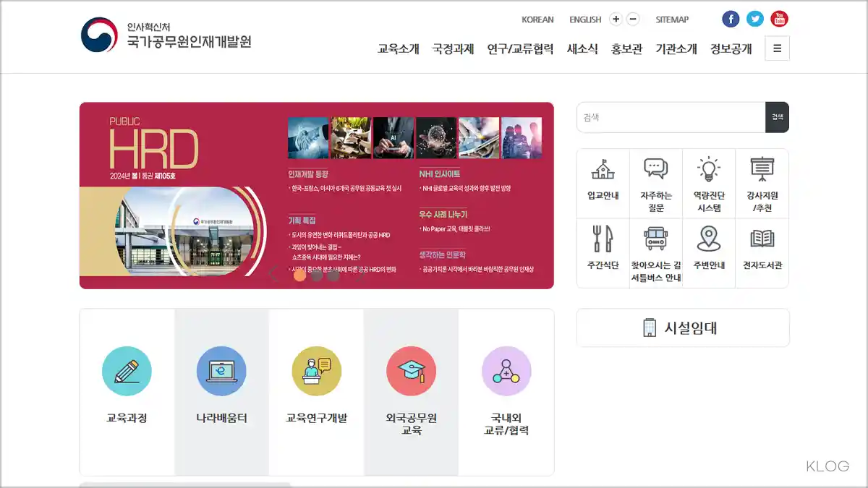
Task: Open the 정보공개 menu item
Action: click(729, 48)
